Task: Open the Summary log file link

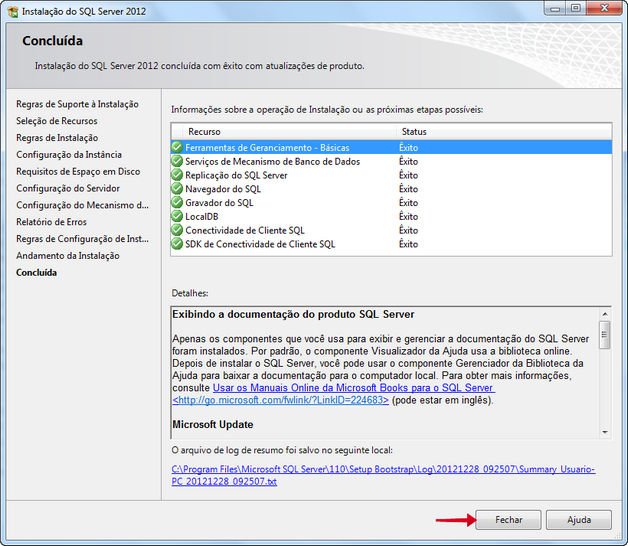Action: pos(383,475)
